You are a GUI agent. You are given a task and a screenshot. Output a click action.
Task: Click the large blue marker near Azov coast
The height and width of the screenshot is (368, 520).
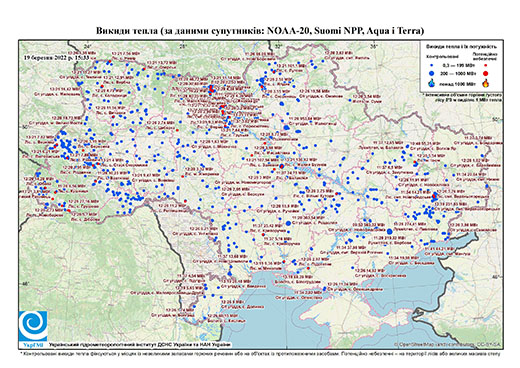389,231
